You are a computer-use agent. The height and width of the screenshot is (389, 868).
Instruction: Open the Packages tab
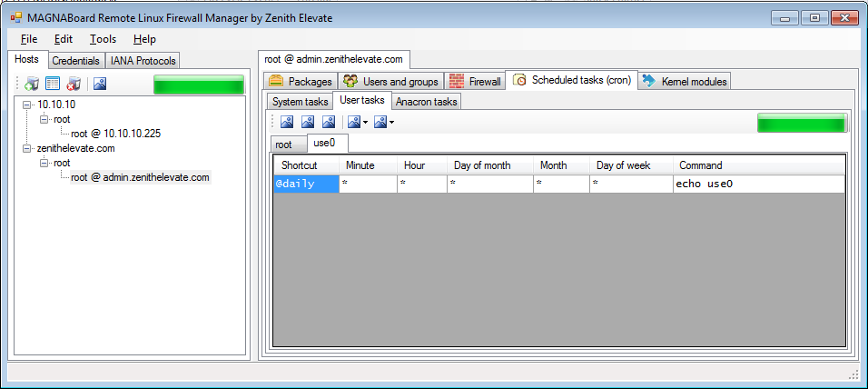coord(300,82)
